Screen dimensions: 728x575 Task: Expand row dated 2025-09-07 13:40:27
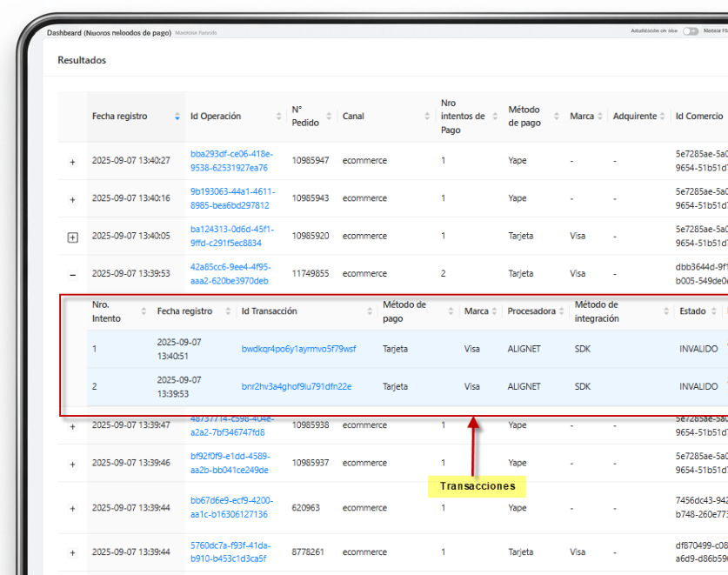point(72,162)
